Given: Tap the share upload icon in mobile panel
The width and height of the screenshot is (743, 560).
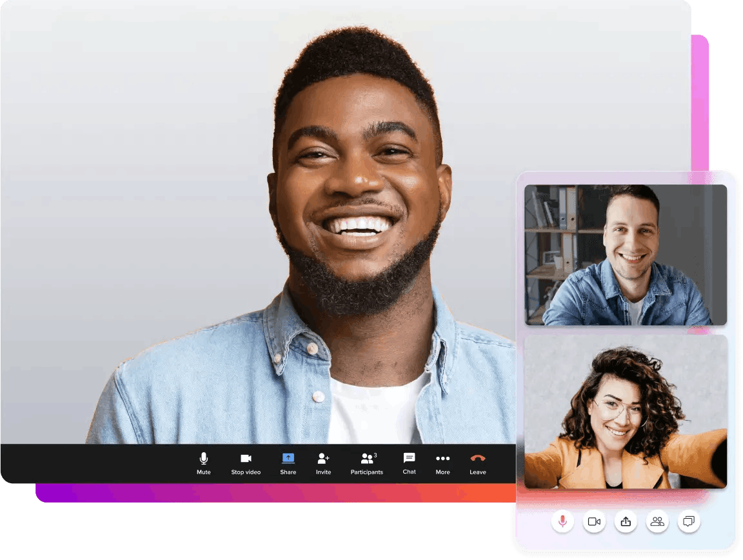Looking at the screenshot, I should click(x=626, y=521).
